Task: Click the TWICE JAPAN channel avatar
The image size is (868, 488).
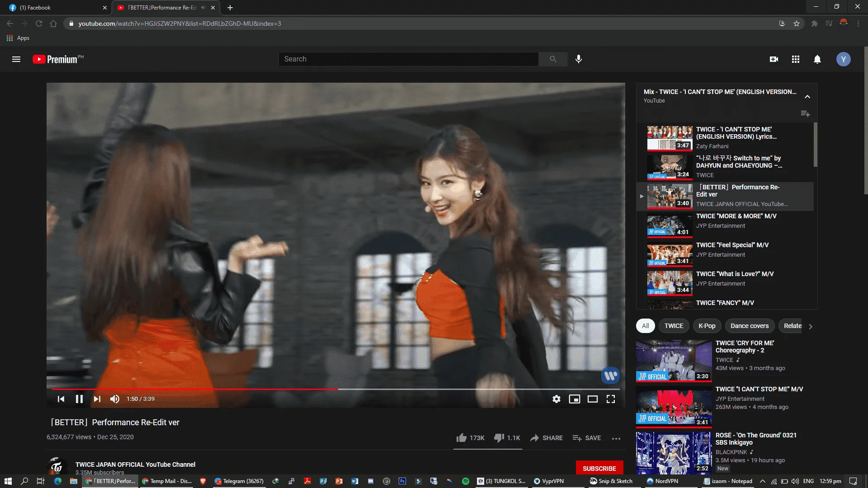Action: tap(57, 467)
